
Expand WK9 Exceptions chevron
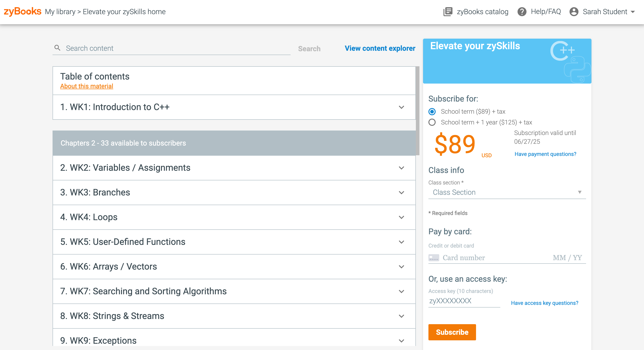401,341
